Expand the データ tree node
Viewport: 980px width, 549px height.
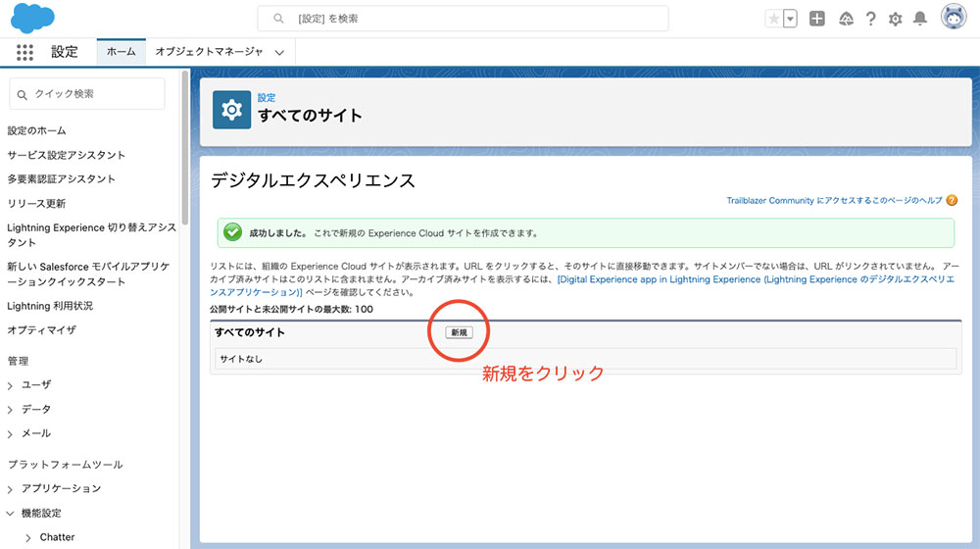click(x=10, y=410)
